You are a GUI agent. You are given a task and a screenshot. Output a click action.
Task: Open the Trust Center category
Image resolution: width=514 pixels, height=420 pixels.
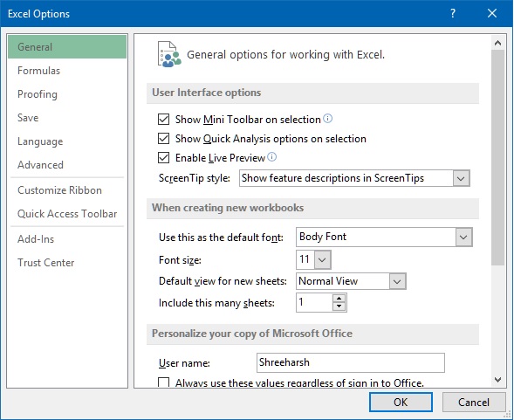tap(67, 263)
